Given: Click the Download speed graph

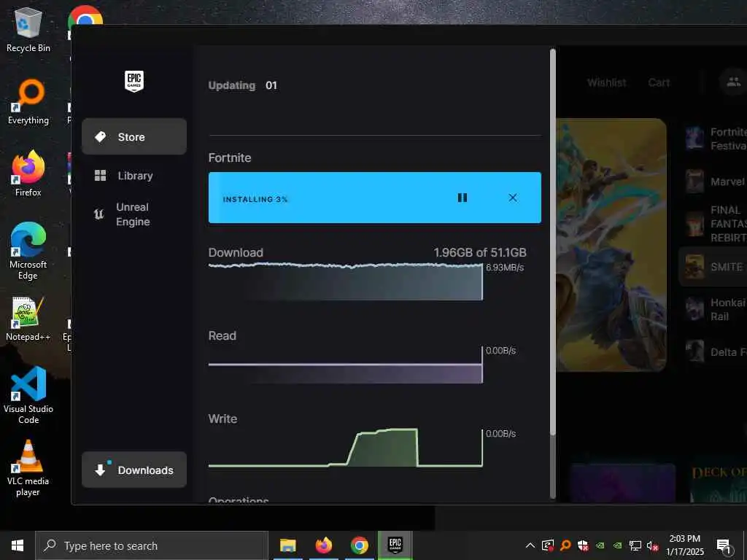Looking at the screenshot, I should [x=345, y=281].
